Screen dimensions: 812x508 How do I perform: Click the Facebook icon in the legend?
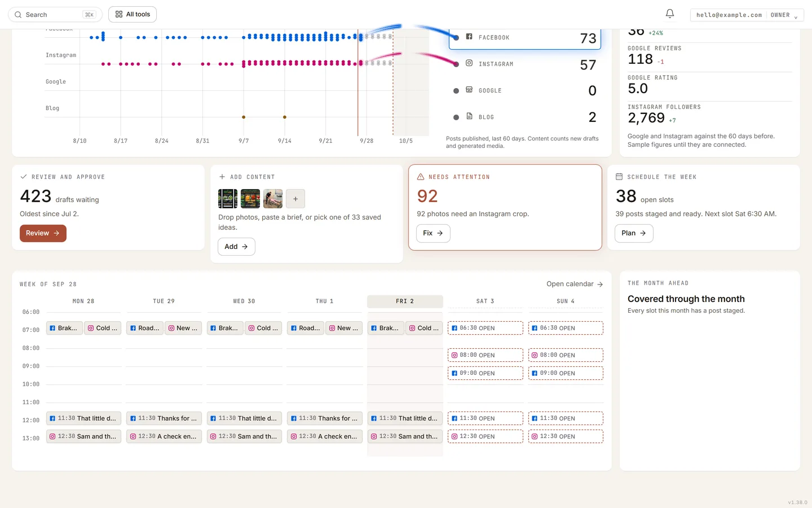click(x=469, y=37)
